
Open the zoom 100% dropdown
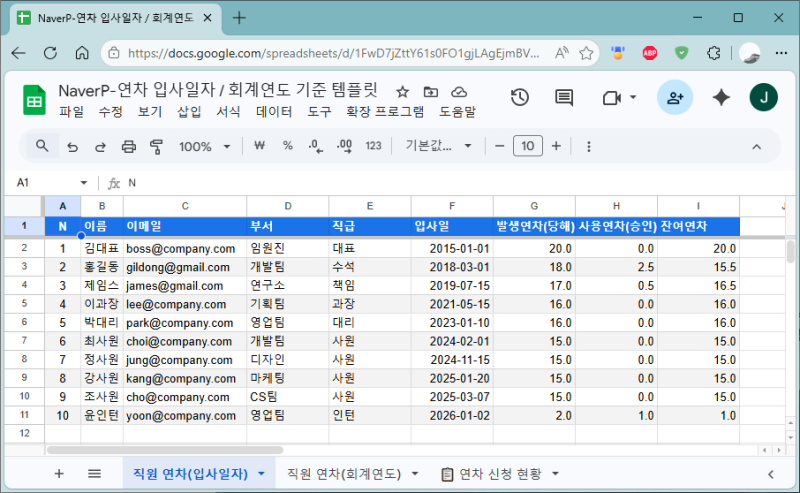pyautogui.click(x=204, y=147)
